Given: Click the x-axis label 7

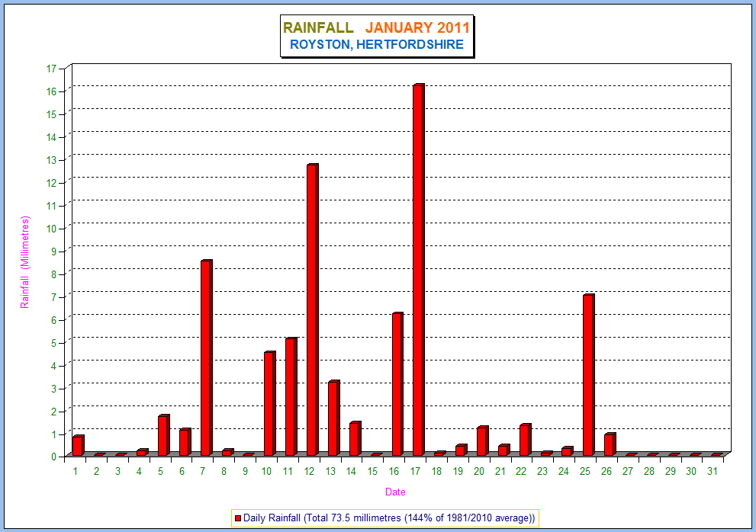Looking at the screenshot, I should click(x=203, y=471).
